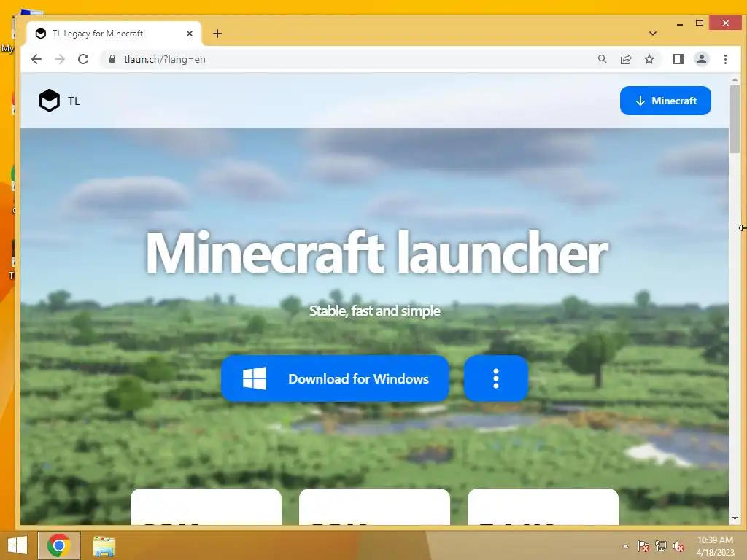Screen dimensions: 747x560
Task: Click the page vertical scrollbar thumb
Action: tap(735, 120)
